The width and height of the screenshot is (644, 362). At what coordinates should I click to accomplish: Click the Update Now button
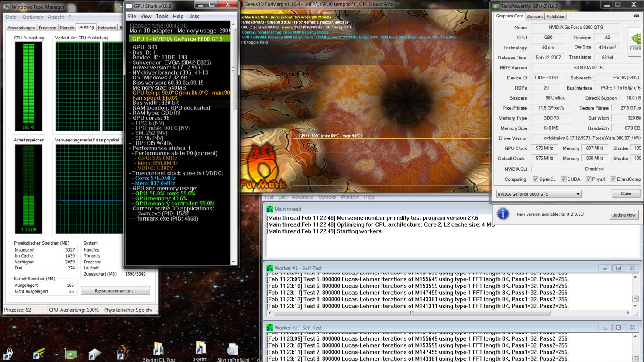tap(623, 215)
